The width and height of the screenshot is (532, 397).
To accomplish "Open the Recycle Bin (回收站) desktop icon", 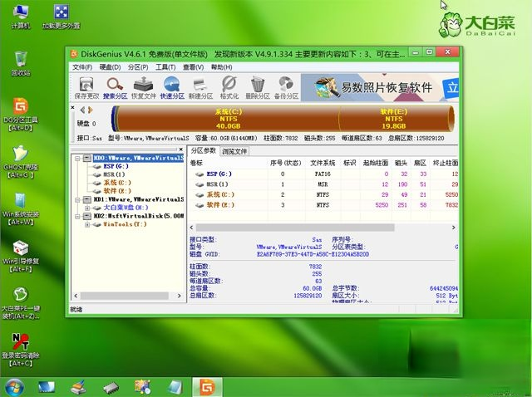I will coord(21,63).
